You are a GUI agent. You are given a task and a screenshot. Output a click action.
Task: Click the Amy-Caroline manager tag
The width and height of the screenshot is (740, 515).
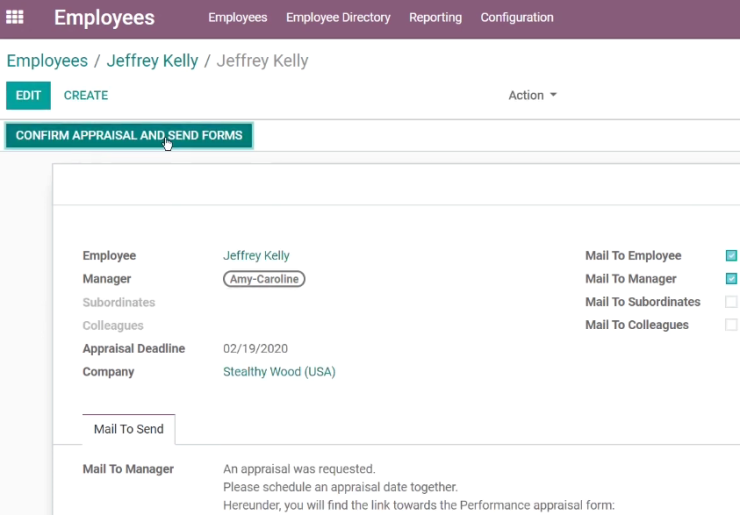[x=264, y=279]
